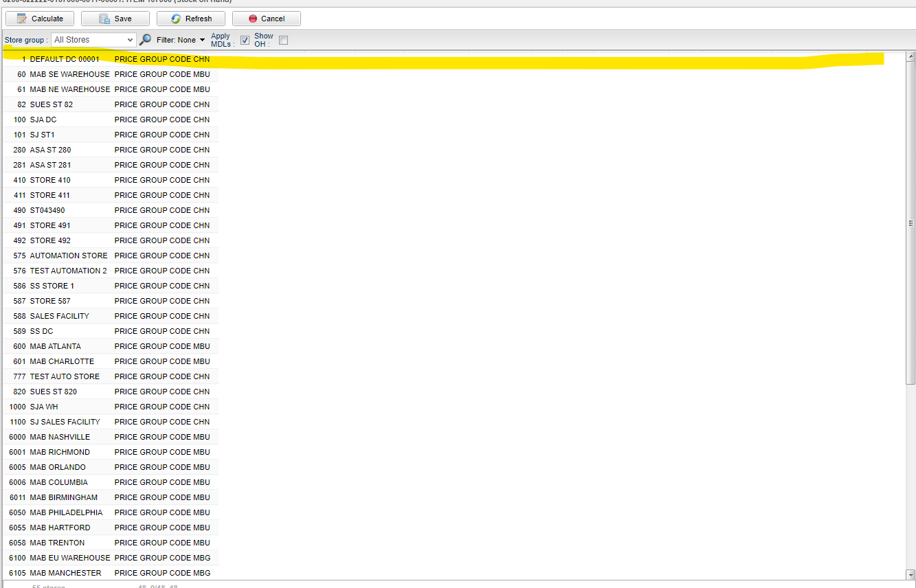Click the magnifier search icon beside Store group
Image resolution: width=916 pixels, height=588 pixels.
(x=145, y=40)
